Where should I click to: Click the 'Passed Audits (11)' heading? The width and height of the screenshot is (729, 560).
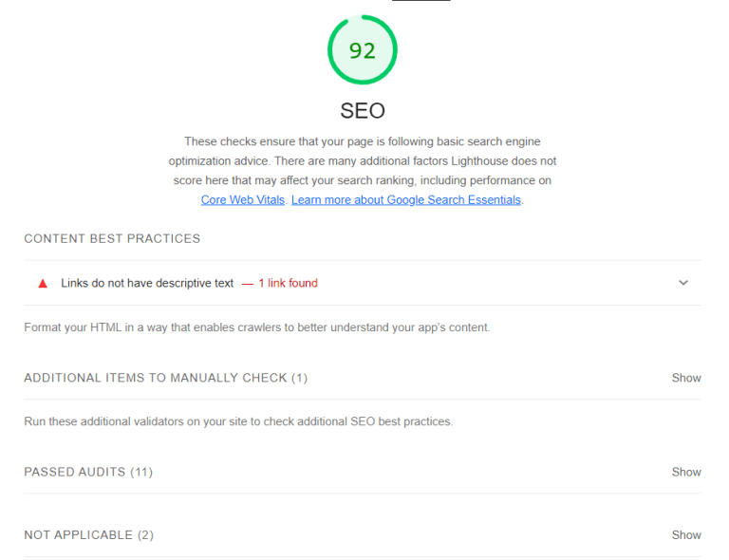pyautogui.click(x=88, y=472)
